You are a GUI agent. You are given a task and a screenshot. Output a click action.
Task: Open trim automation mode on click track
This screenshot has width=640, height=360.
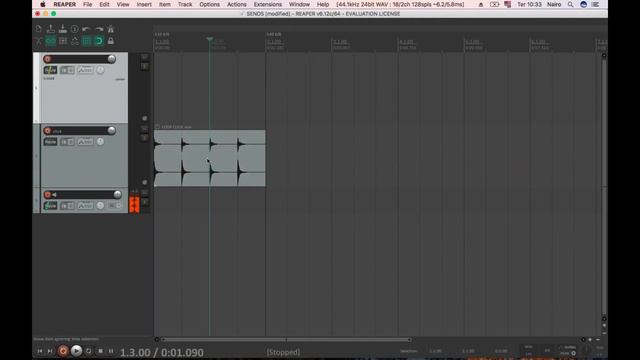coord(85,142)
